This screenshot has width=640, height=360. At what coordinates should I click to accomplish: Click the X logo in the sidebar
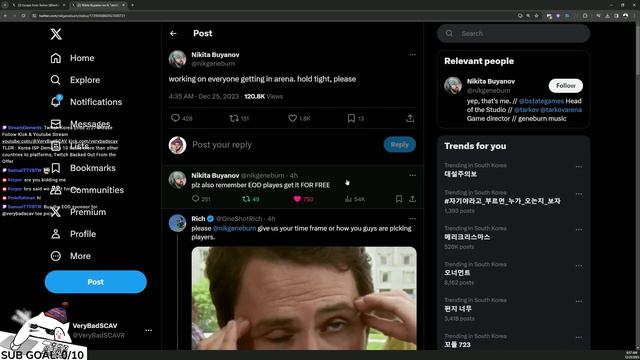[56, 34]
